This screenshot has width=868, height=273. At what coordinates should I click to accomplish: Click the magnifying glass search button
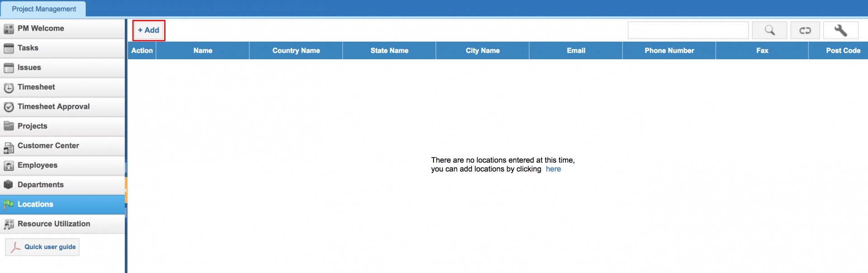(x=769, y=30)
